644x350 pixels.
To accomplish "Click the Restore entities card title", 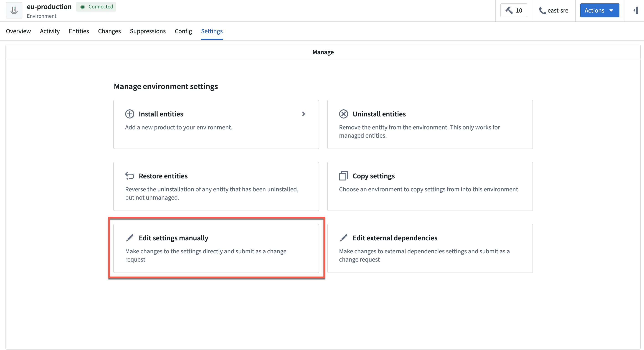I will (x=163, y=176).
